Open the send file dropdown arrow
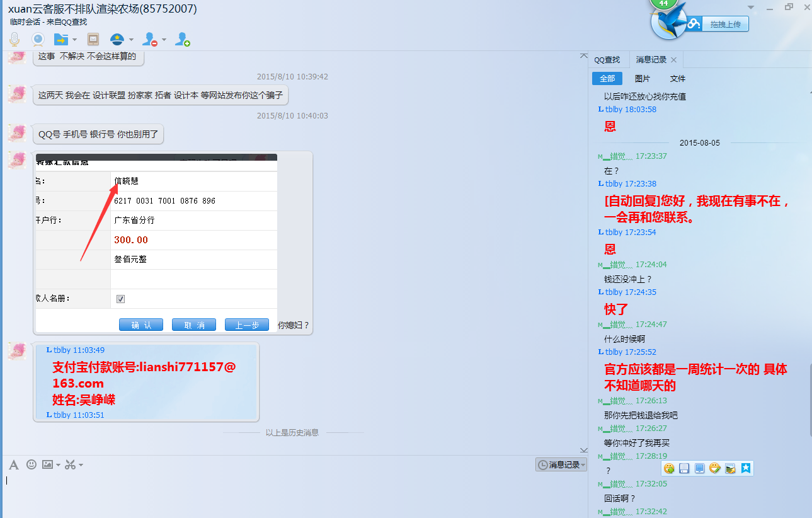 point(74,40)
